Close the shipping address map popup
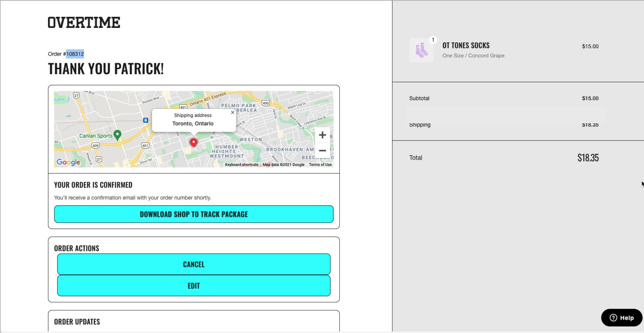The width and height of the screenshot is (644, 333). 233,113
